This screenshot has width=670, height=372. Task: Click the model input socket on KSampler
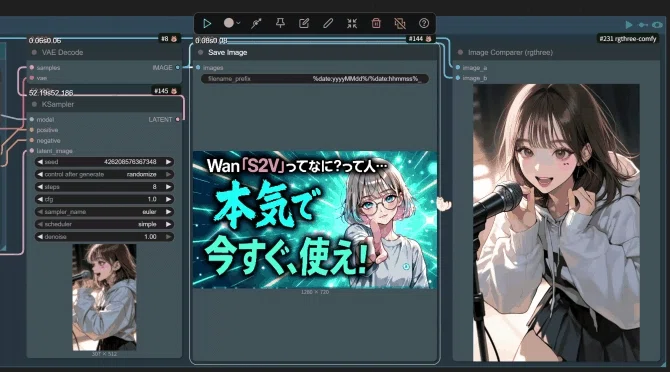click(x=32, y=120)
